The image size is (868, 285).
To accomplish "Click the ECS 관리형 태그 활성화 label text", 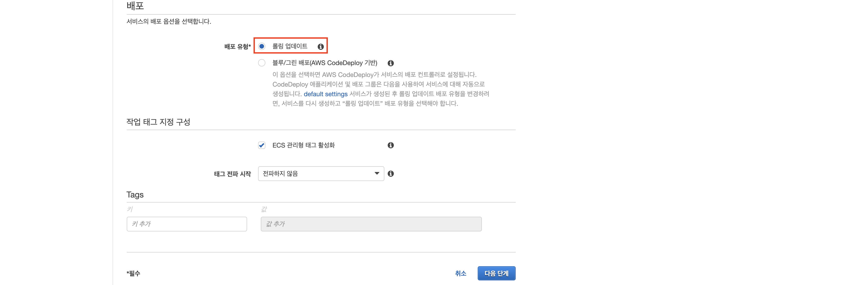I will [303, 145].
